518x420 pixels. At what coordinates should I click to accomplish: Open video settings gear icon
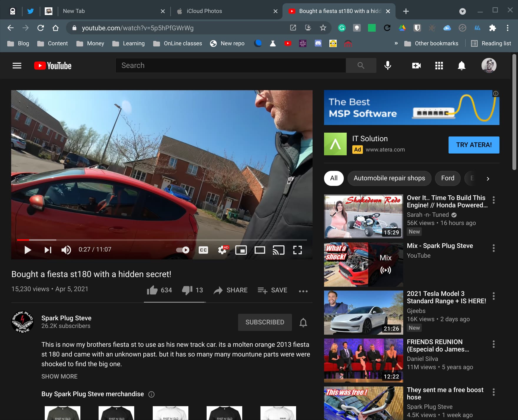click(x=223, y=250)
